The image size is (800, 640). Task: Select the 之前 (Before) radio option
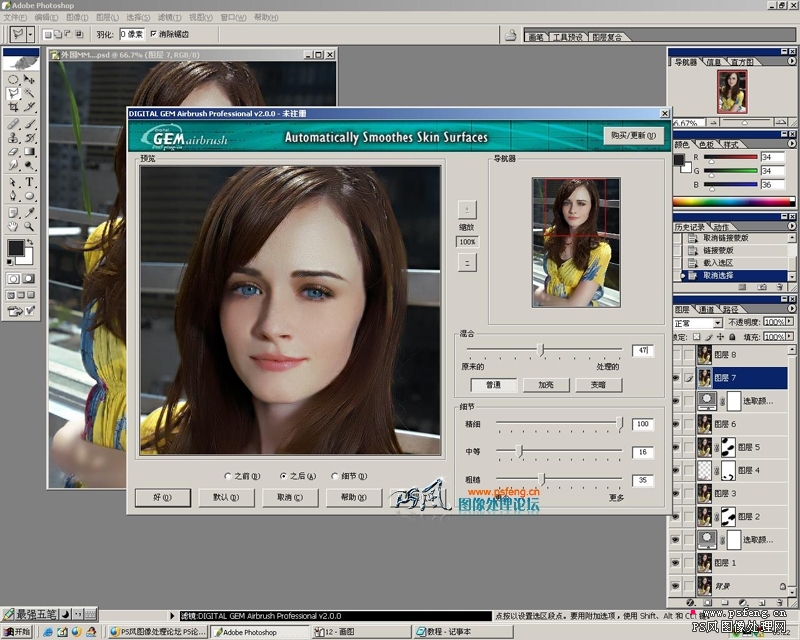[242, 476]
